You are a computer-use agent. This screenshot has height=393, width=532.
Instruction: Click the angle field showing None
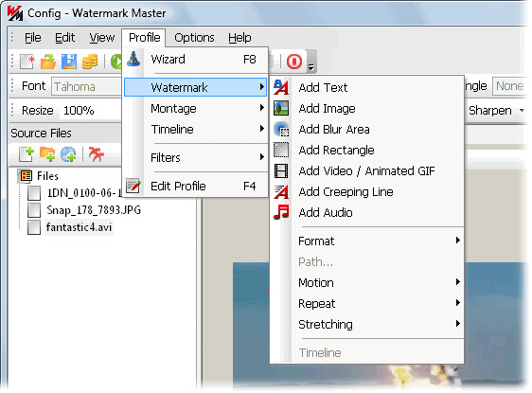point(510,86)
